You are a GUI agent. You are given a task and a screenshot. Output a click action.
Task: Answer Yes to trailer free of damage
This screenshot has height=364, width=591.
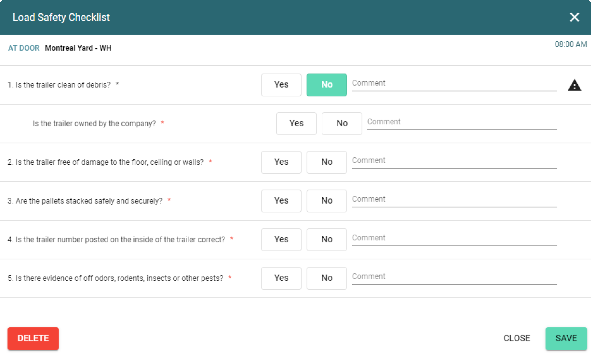click(x=281, y=162)
